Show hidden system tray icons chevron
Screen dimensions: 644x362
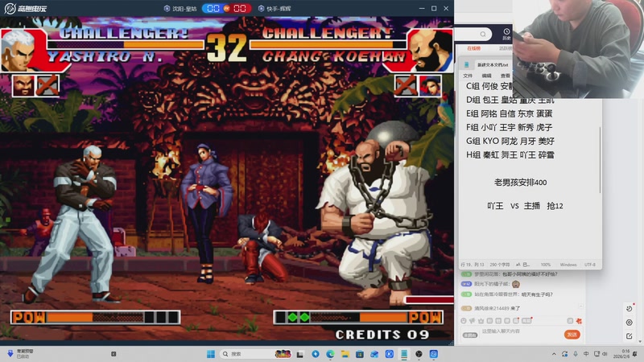[554, 354]
